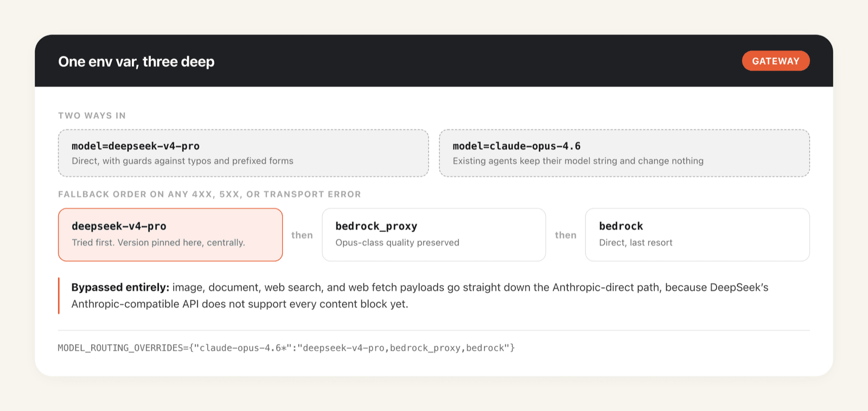Open the model=deepseek-v4-pro card

point(243,153)
